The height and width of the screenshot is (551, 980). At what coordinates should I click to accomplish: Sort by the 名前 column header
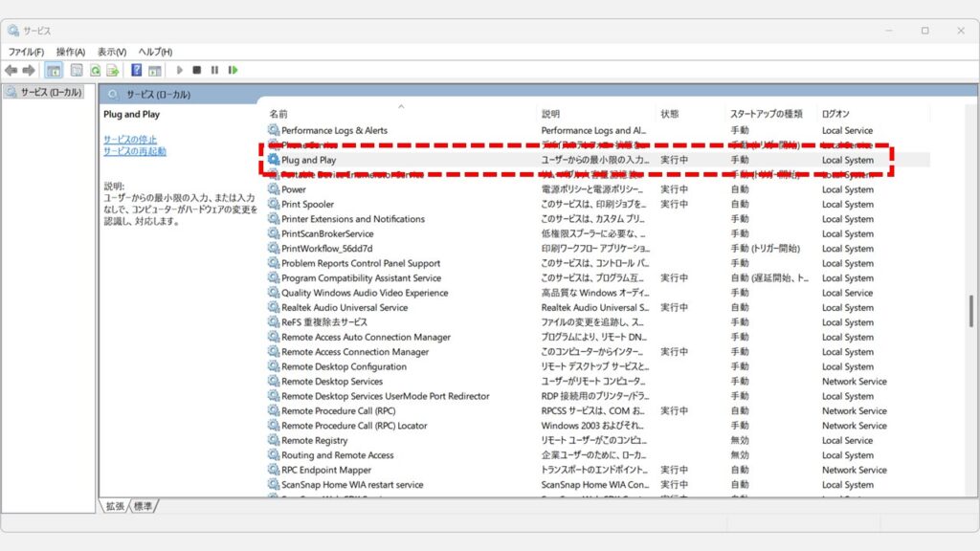point(278,114)
